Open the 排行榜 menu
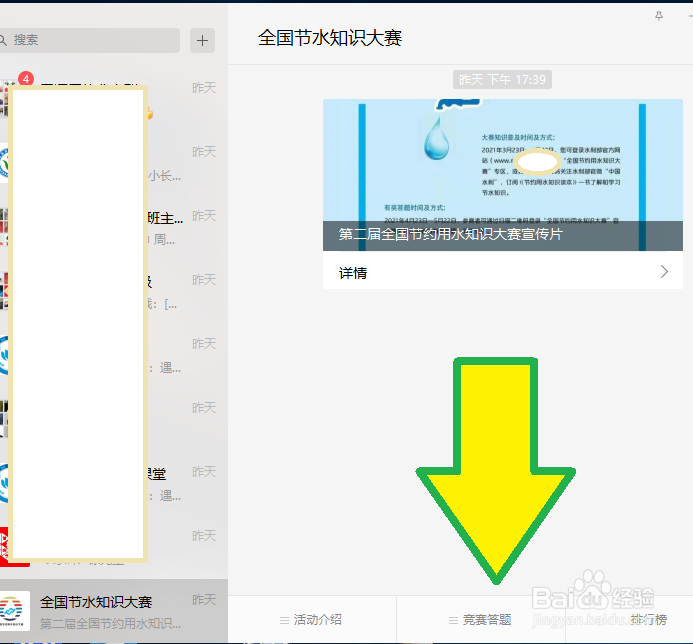Image resolution: width=693 pixels, height=644 pixels. point(648,620)
